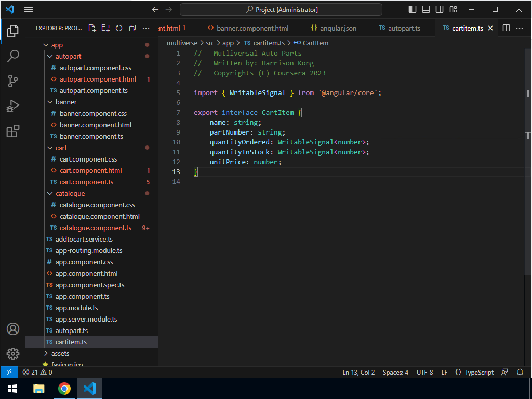Toggle the primary side bar layout button
532x399 pixels.
coord(413,9)
